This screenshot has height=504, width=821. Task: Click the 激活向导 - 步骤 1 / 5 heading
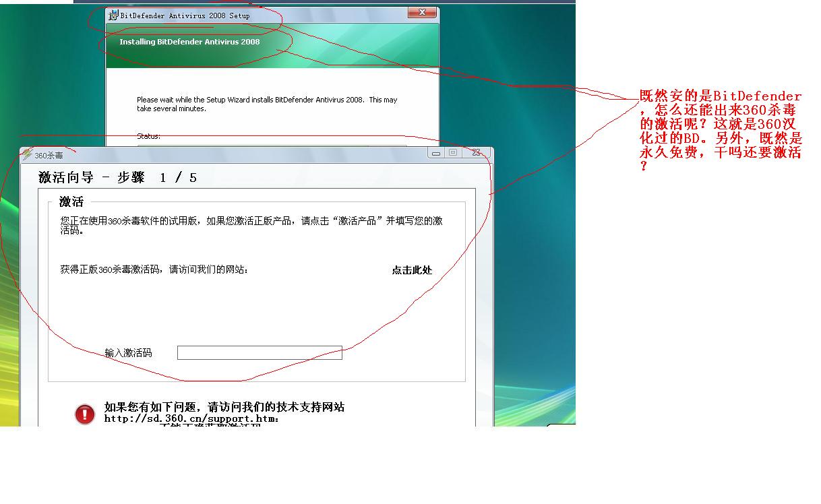click(x=118, y=178)
